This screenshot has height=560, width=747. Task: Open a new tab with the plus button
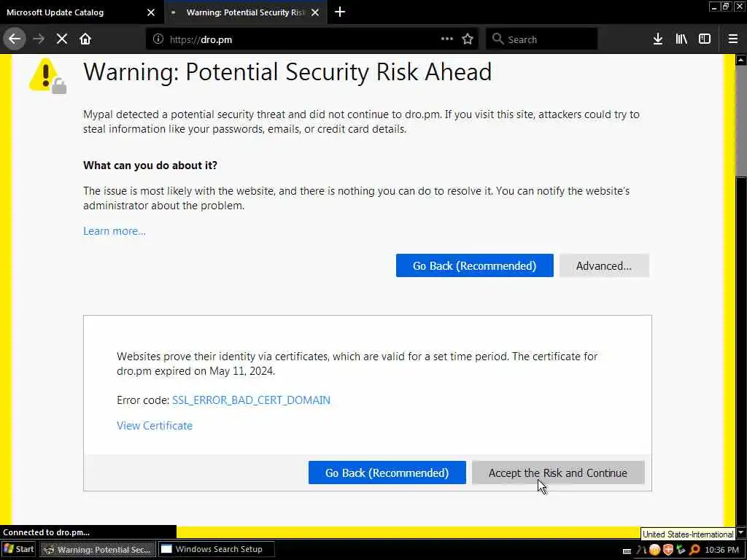point(340,12)
